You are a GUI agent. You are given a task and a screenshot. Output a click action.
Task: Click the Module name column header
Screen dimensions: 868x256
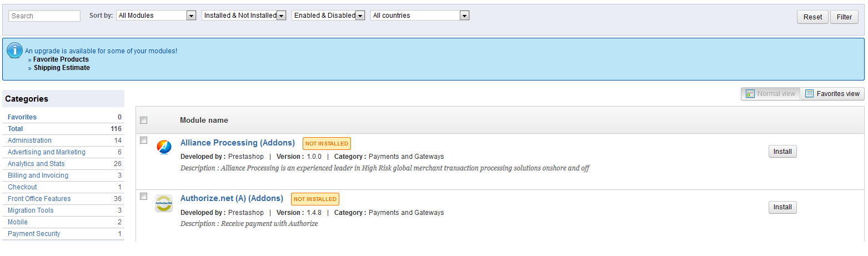[x=204, y=121]
